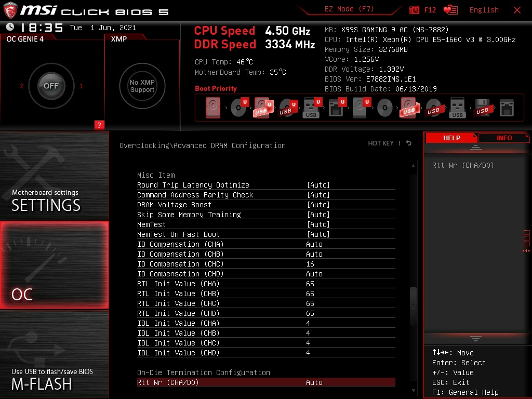Viewport: 532px width, 399px height.
Task: Click the scroll down arrow of settings list
Action: [x=413, y=391]
